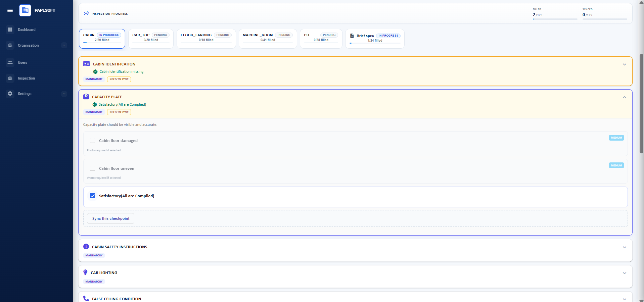Click the Users people icon
Screen dimensions: 644x302
pyautogui.click(x=10, y=62)
